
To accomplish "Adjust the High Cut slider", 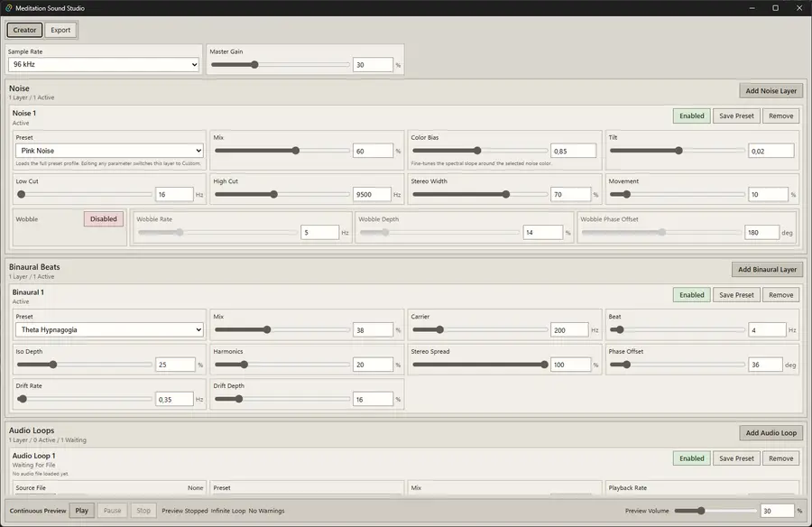I will pyautogui.click(x=282, y=194).
